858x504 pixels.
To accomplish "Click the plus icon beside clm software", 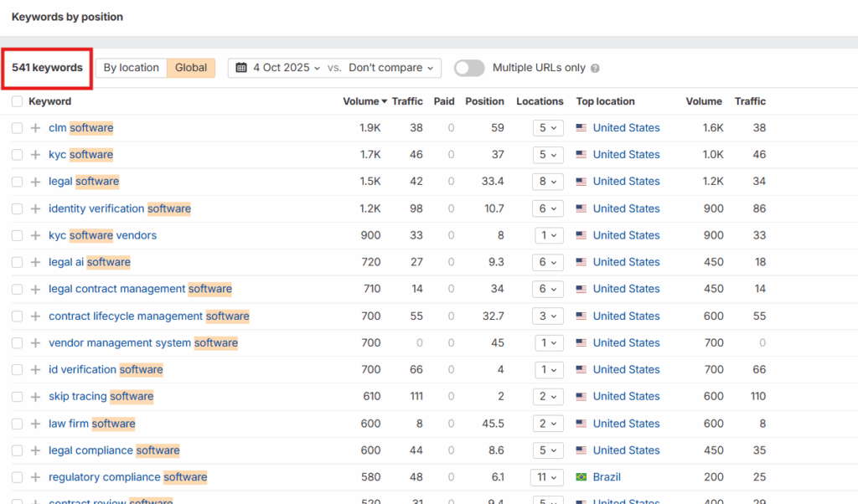I will 35,128.
